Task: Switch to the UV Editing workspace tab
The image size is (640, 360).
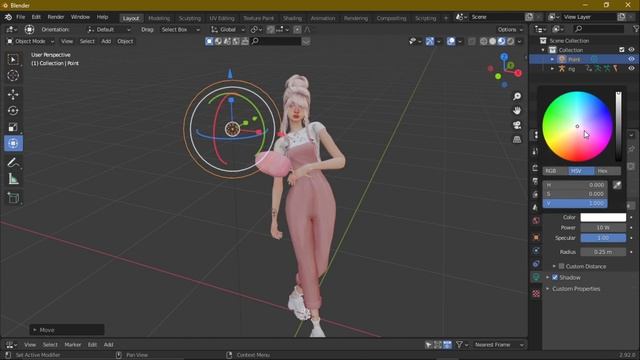Action: [x=222, y=18]
